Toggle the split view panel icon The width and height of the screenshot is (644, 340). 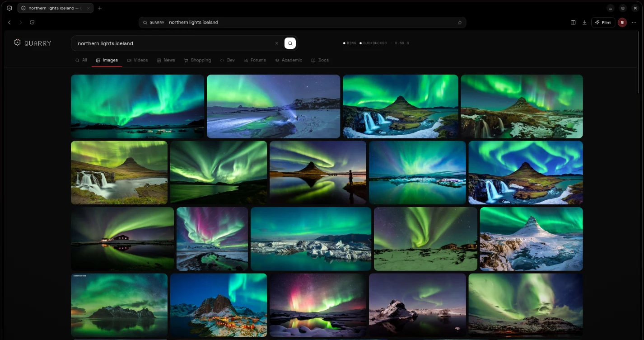tap(573, 22)
